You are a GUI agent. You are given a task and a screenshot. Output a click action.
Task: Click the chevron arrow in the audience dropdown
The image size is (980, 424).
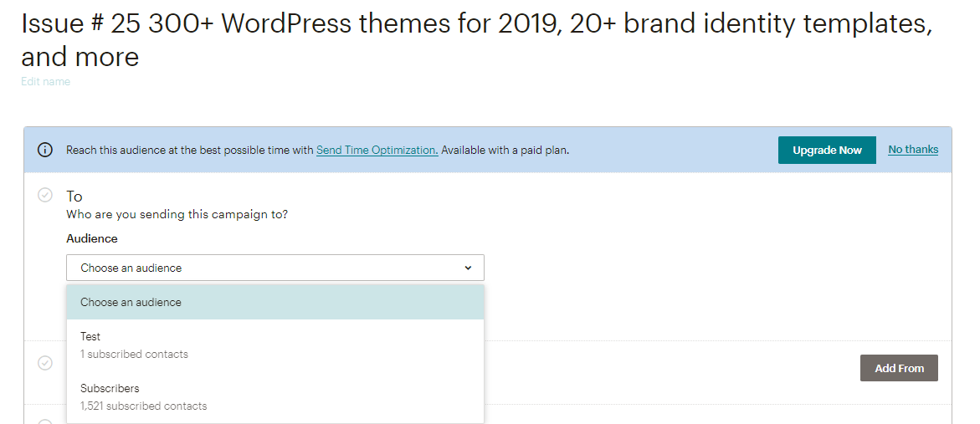tap(468, 268)
